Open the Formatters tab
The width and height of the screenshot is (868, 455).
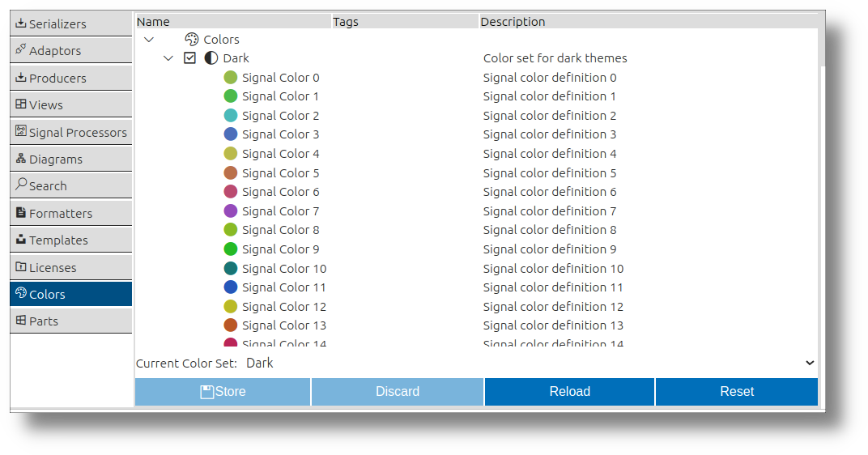[x=71, y=213]
